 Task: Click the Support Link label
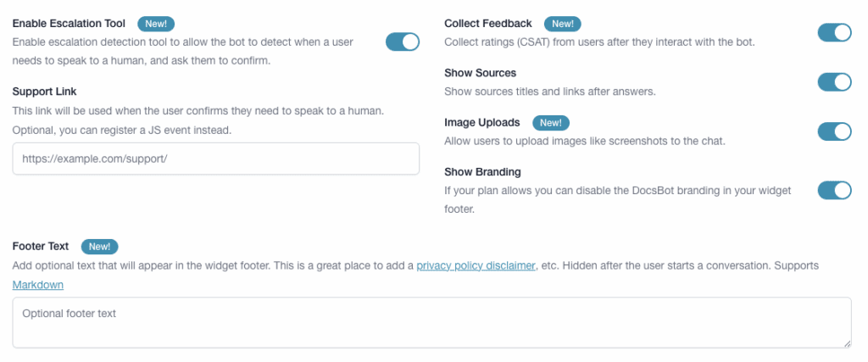[x=44, y=91]
